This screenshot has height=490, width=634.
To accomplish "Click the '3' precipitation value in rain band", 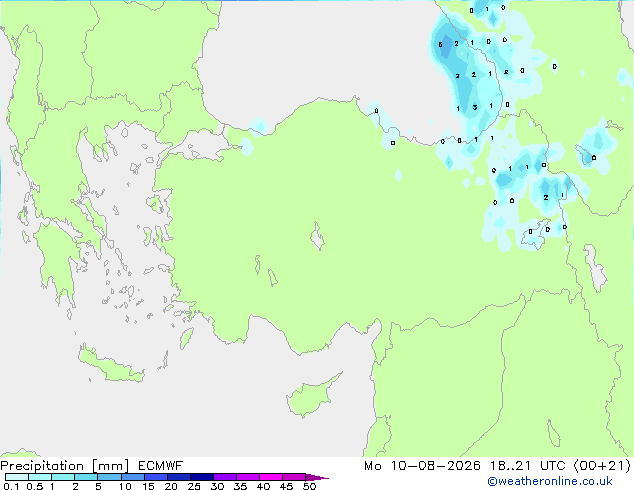I will click(x=475, y=107).
